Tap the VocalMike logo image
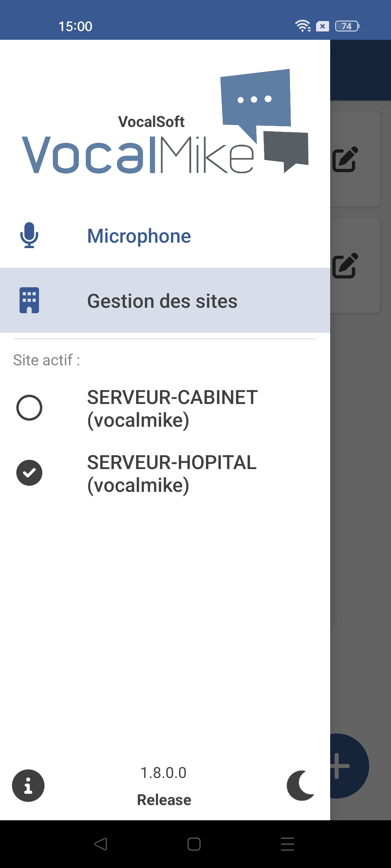This screenshot has height=868, width=391. click(x=165, y=123)
